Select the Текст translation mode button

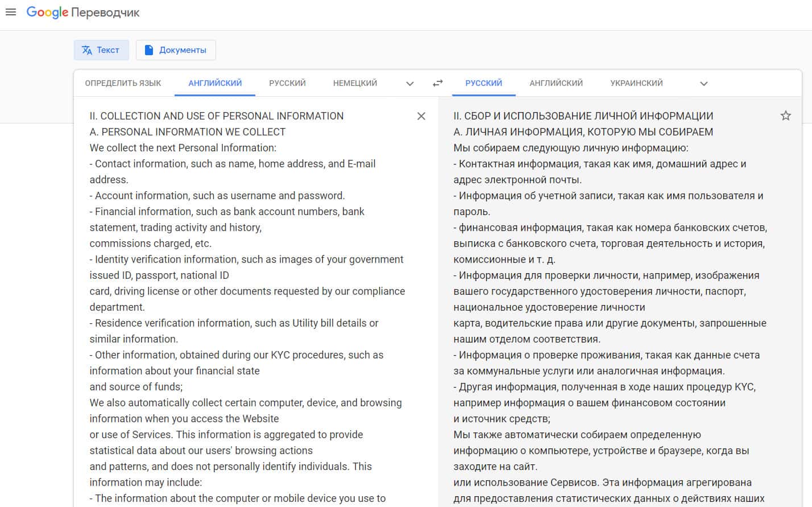(x=101, y=50)
